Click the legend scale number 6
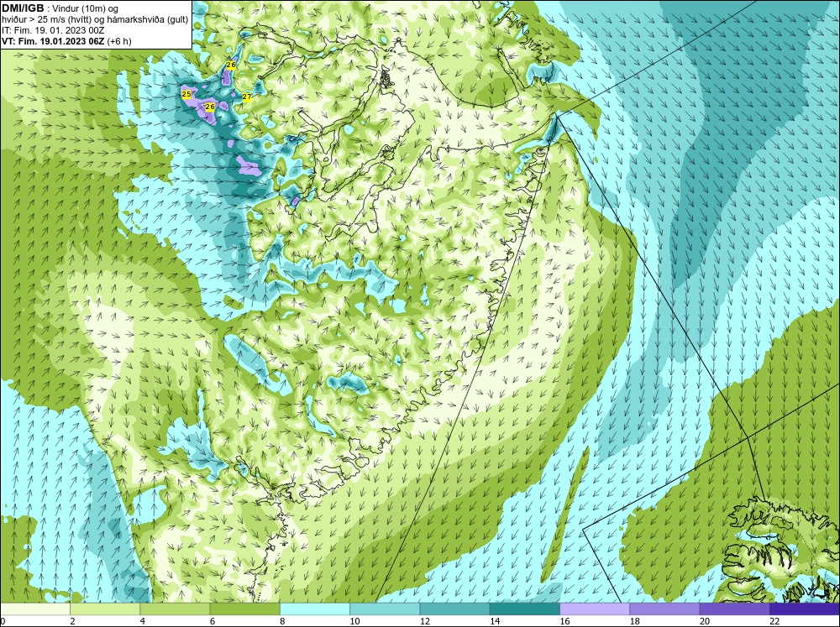840x627 pixels. 213,621
